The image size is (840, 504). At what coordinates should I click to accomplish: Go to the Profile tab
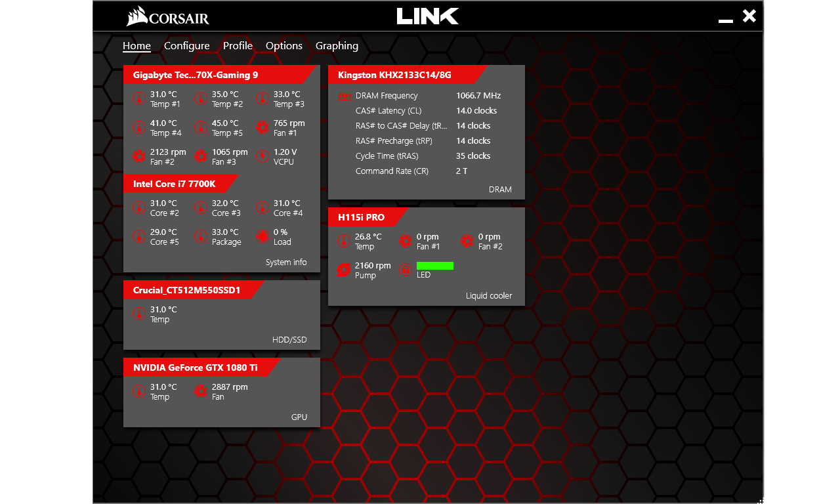coord(238,46)
